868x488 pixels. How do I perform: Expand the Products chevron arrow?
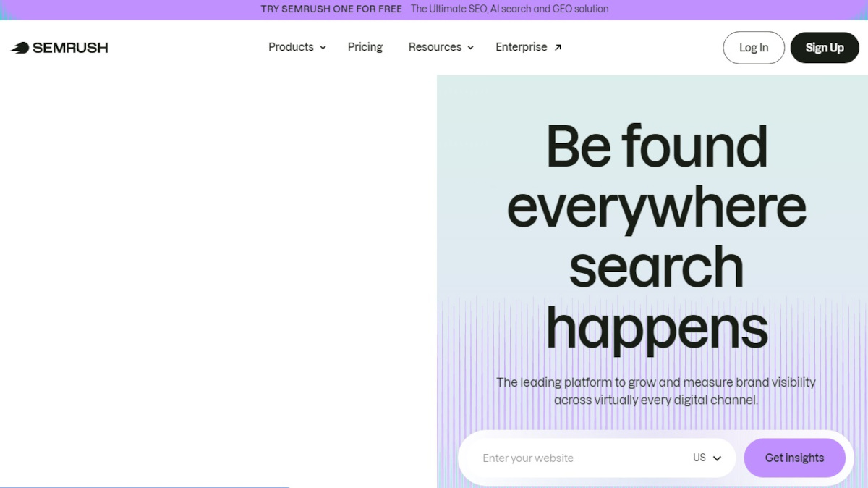coord(323,48)
